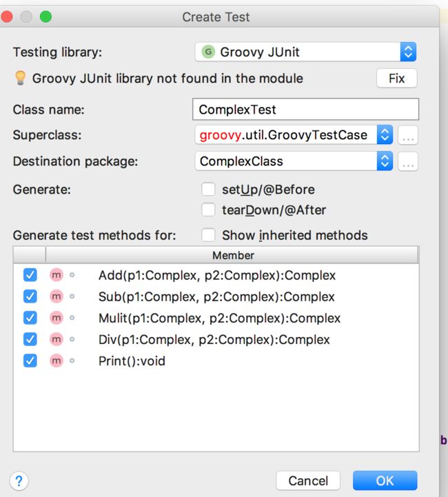
Task: Click the Cancel button
Action: (308, 480)
